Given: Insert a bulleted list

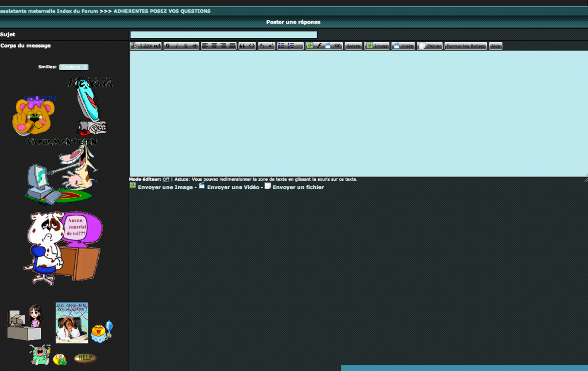Looking at the screenshot, I should (x=281, y=46).
